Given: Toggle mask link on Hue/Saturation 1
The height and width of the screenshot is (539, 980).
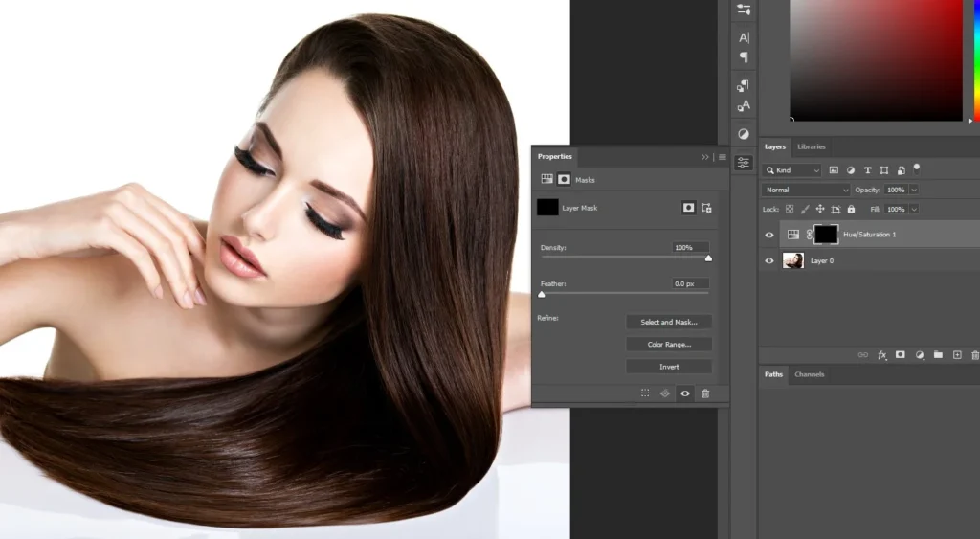Looking at the screenshot, I should click(809, 235).
